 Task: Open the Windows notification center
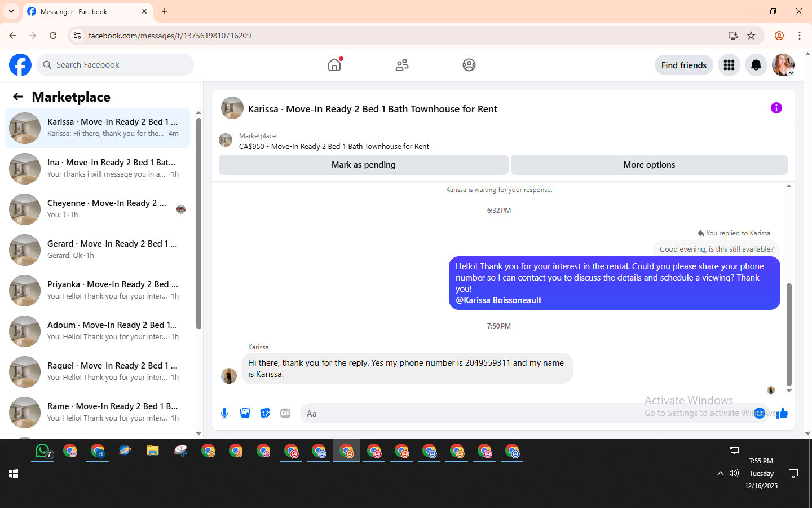point(793,474)
